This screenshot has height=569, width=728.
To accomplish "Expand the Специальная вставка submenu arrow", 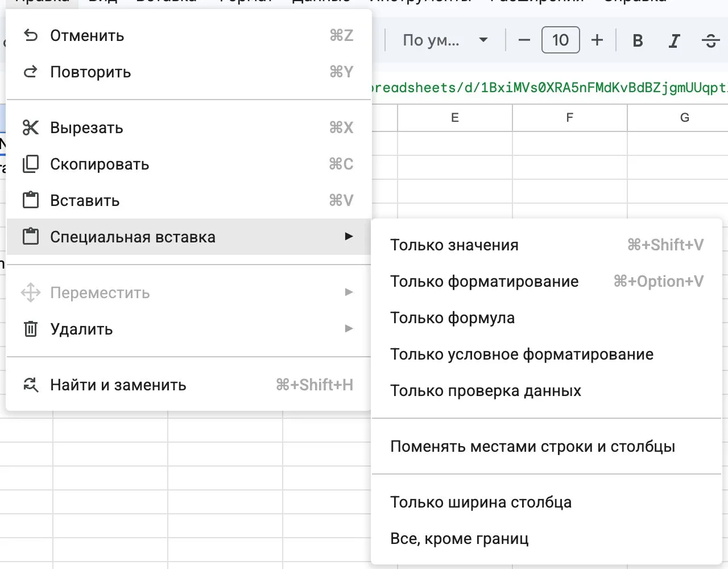I will point(349,236).
